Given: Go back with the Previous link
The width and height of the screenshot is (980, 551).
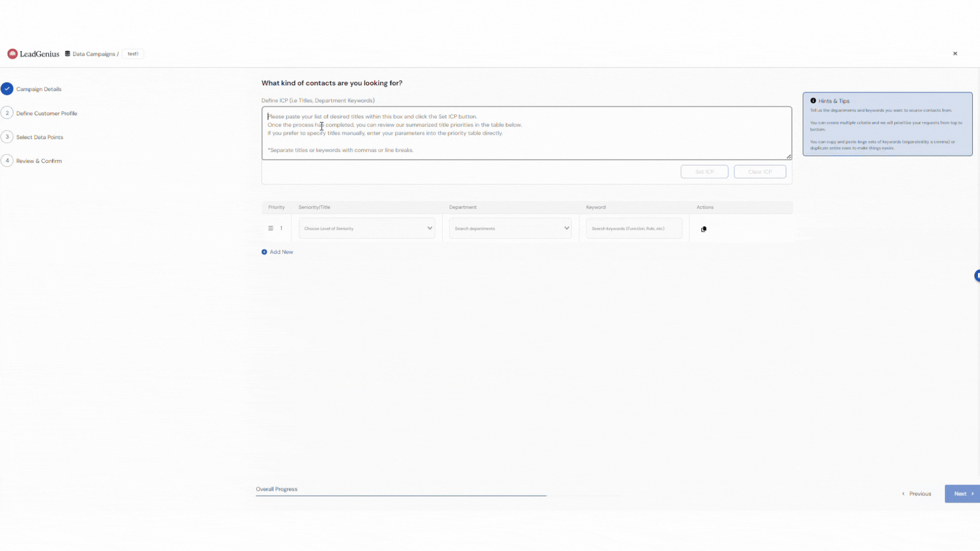Looking at the screenshot, I should (917, 494).
